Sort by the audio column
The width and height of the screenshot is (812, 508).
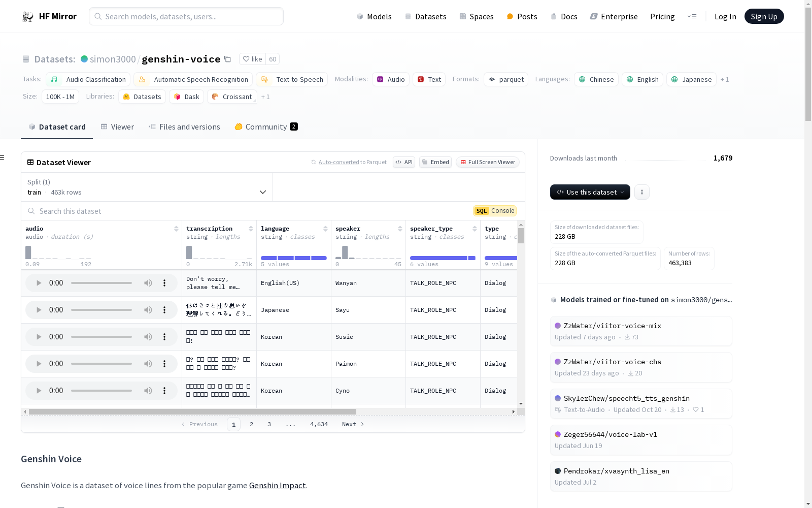(176, 229)
